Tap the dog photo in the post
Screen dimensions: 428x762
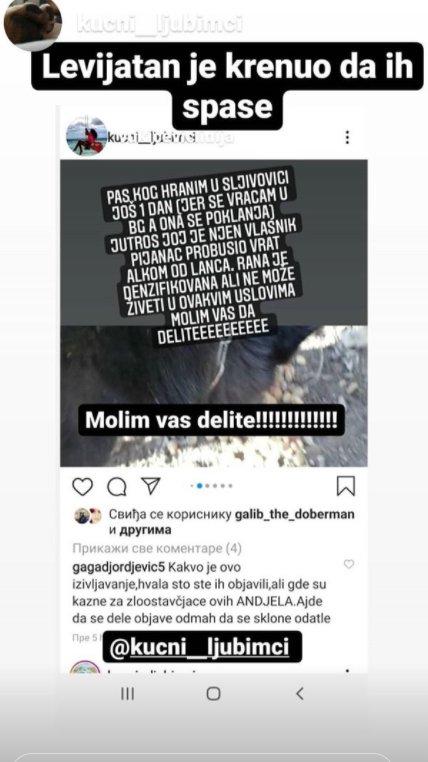pos(214,396)
